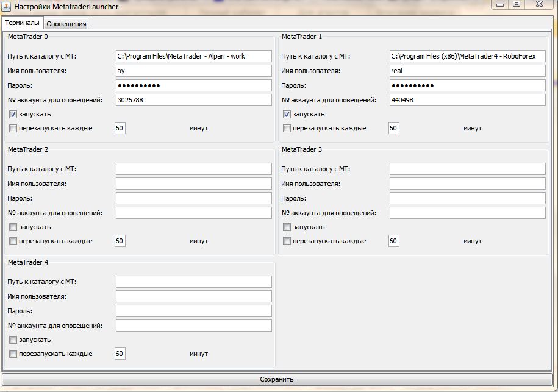Enable перезапускать каждые for MetaTrader 4

click(13, 354)
